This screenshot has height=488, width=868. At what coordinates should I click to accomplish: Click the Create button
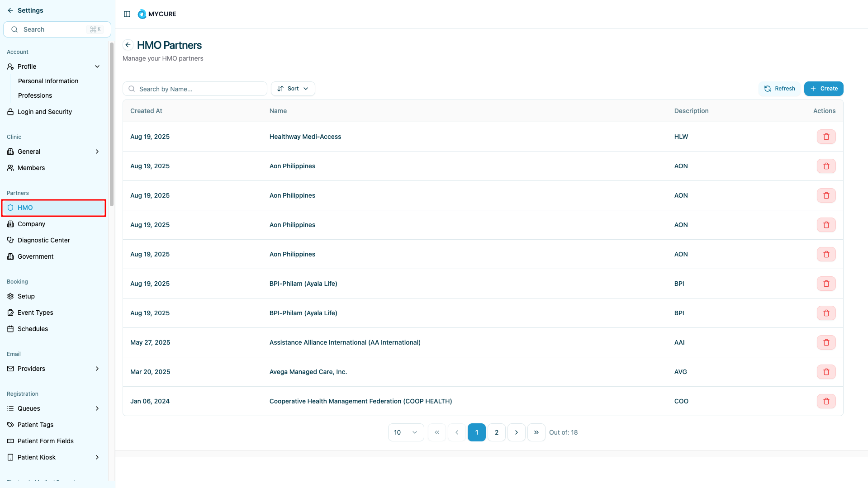coord(823,89)
